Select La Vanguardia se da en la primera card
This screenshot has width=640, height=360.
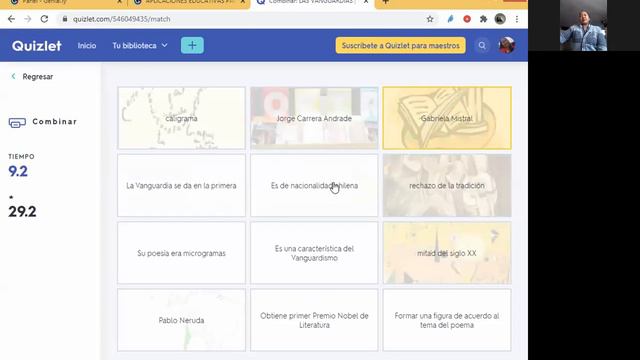(181, 185)
